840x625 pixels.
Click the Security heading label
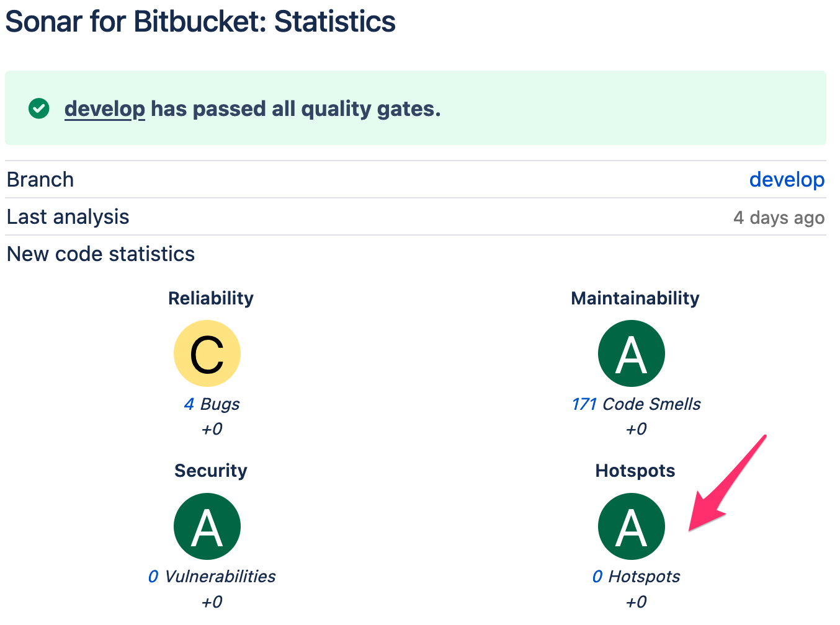click(x=211, y=471)
